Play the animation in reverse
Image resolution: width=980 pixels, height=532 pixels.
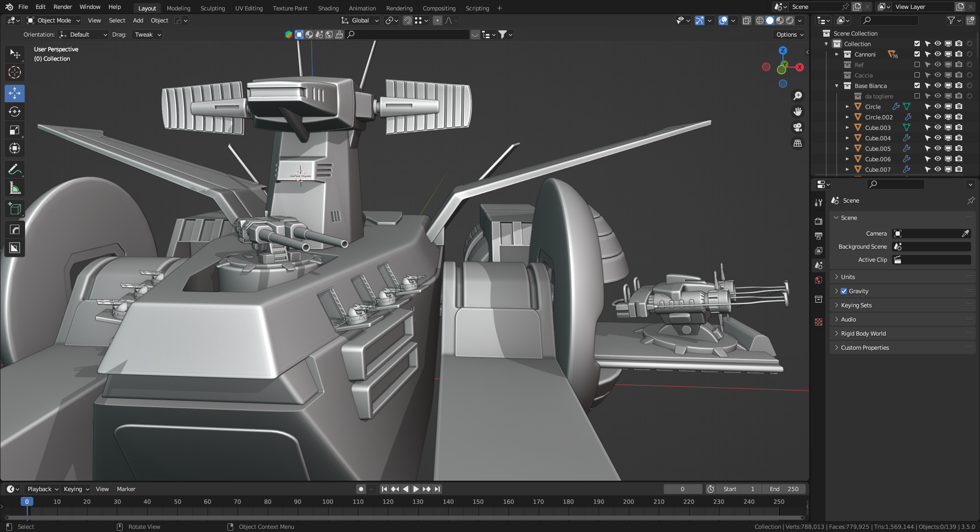coord(406,489)
